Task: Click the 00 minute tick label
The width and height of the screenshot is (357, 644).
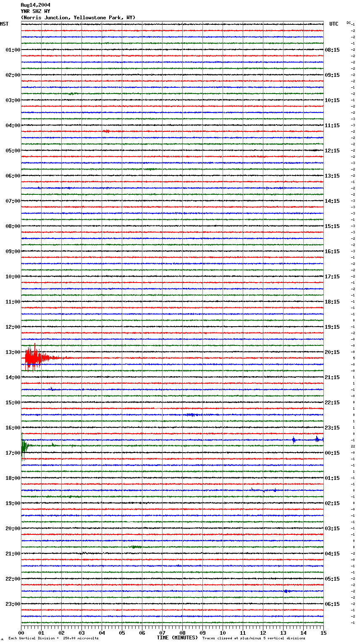Action: (21, 633)
